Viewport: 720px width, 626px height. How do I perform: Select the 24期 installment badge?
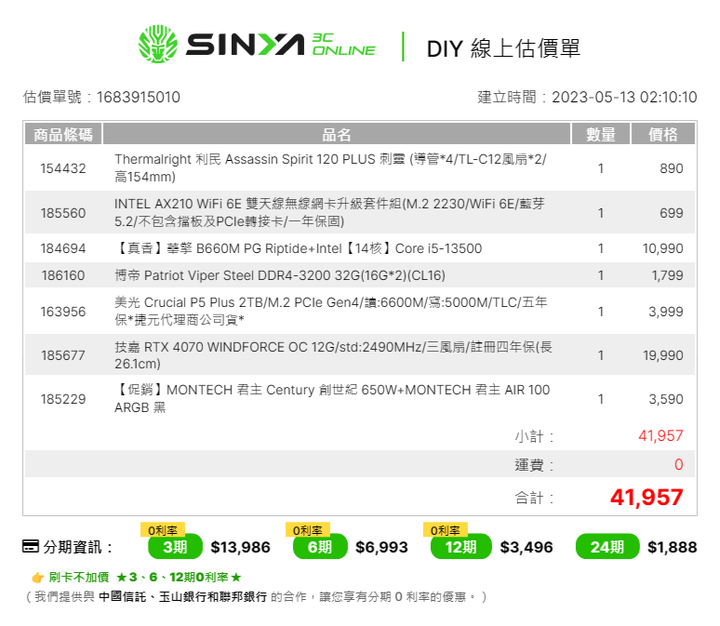click(607, 547)
